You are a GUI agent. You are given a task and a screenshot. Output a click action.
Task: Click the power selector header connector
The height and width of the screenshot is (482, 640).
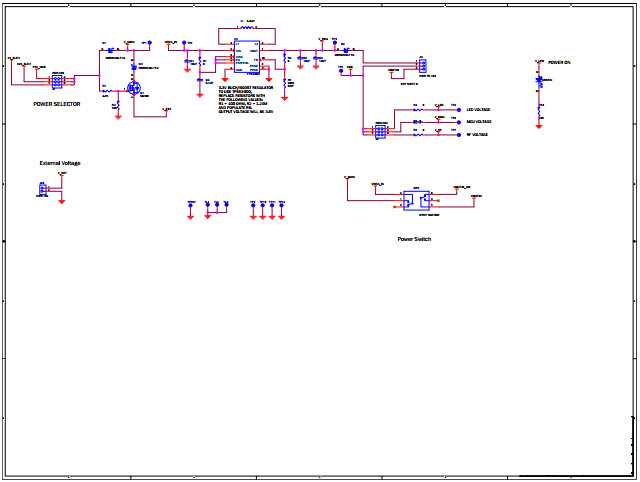[x=57, y=79]
